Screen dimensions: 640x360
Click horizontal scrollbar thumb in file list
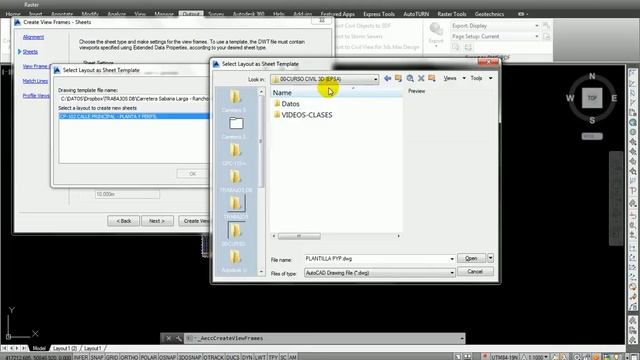click(x=299, y=236)
